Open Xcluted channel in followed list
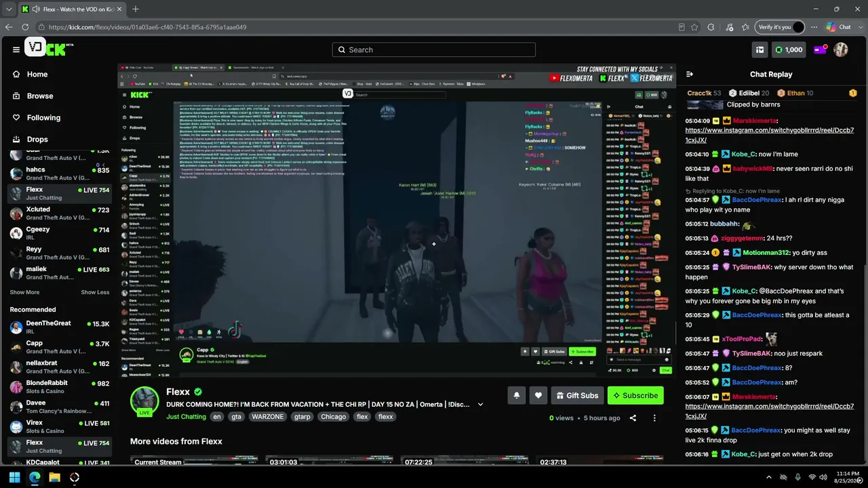 tap(59, 213)
